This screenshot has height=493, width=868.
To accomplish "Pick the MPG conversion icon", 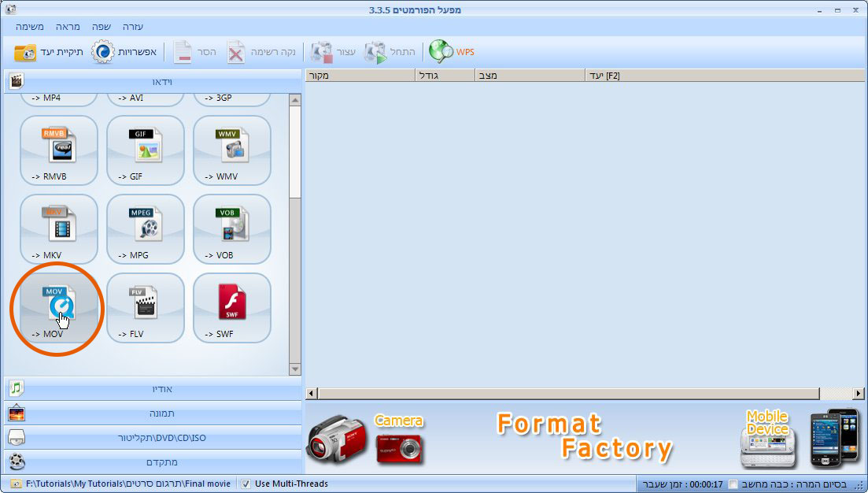I will 145,228.
